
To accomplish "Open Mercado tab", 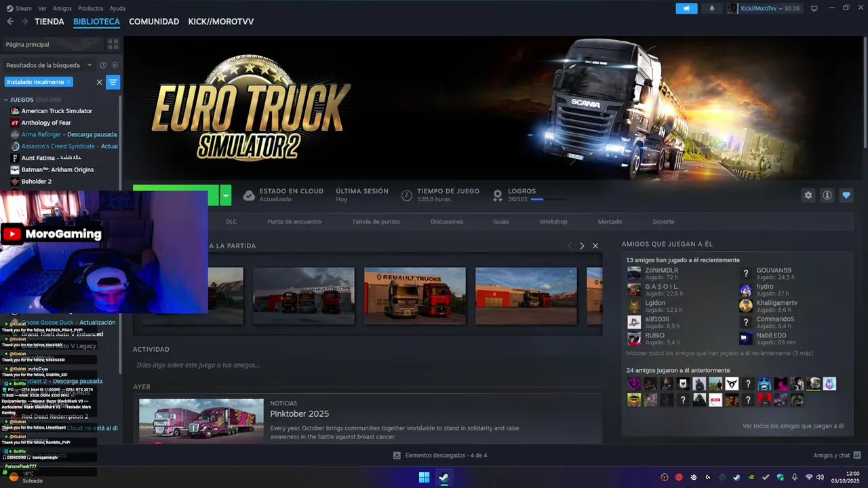I will 610,222.
